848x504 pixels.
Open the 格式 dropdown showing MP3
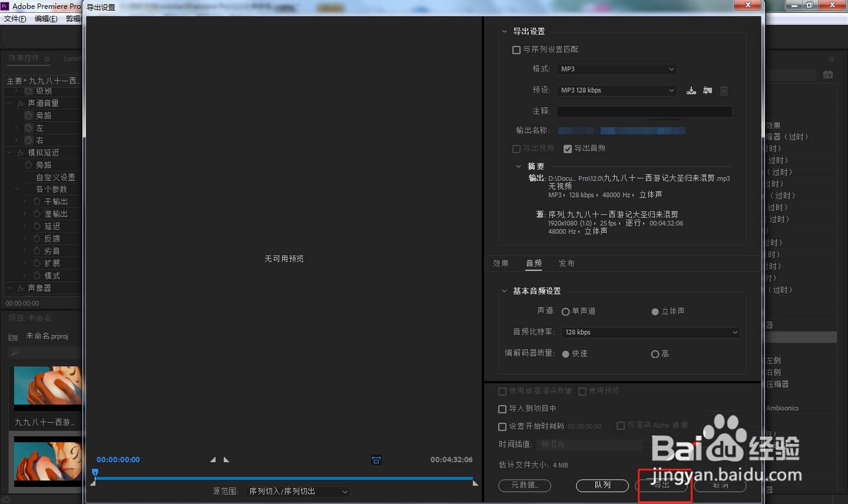pos(616,69)
